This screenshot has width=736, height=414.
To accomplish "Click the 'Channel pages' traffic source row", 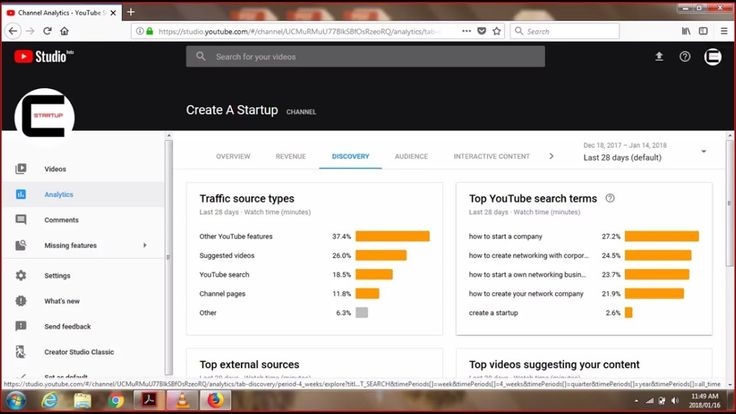I will click(314, 294).
